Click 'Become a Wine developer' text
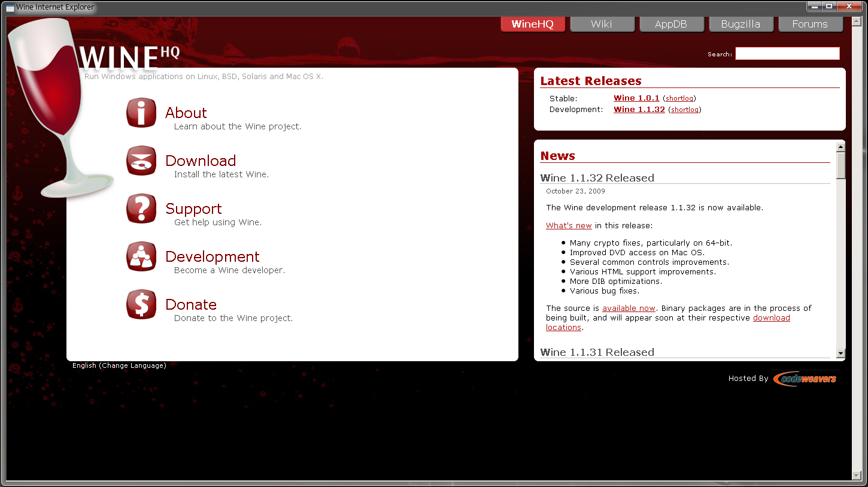The height and width of the screenshot is (487, 868). pyautogui.click(x=229, y=270)
